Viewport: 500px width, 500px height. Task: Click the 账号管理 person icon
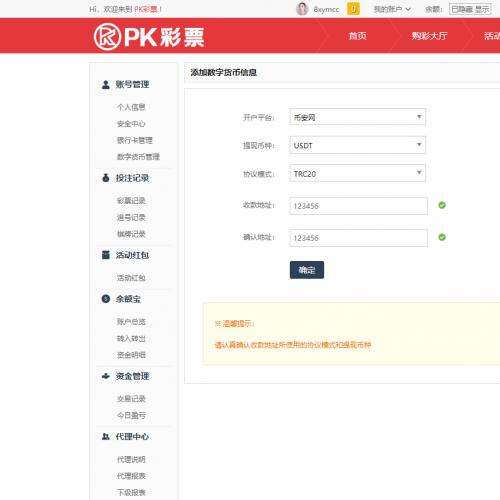tap(106, 85)
